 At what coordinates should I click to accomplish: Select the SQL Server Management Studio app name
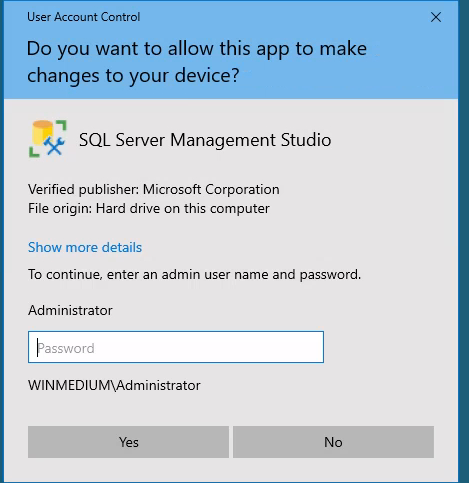205,140
